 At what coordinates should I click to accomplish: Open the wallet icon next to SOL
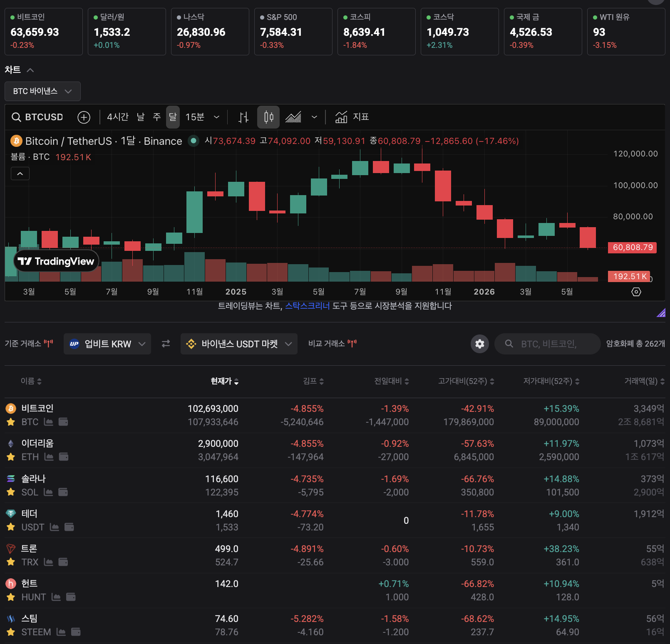point(63,492)
